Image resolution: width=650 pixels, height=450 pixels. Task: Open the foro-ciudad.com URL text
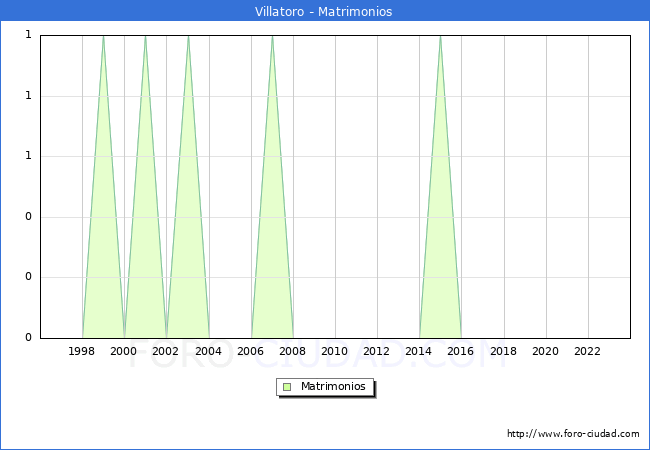pos(573,434)
